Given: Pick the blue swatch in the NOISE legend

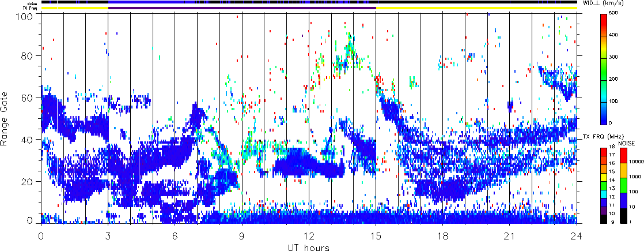Looking at the screenshot, I should (x=623, y=200).
